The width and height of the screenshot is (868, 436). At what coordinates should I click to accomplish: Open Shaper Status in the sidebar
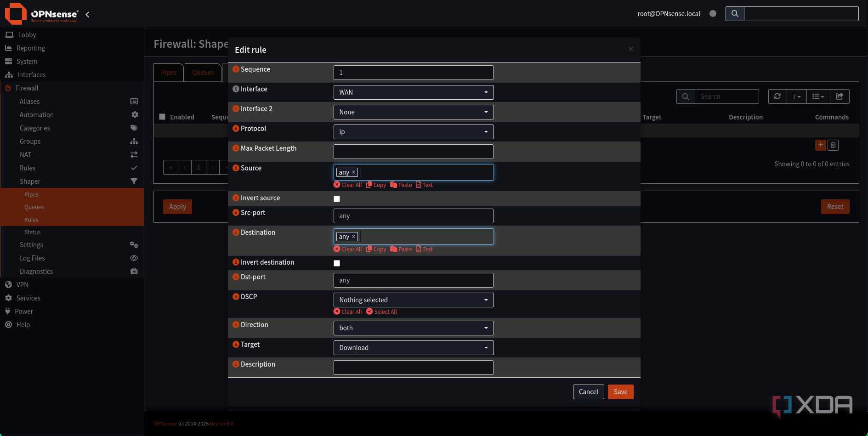(x=33, y=232)
